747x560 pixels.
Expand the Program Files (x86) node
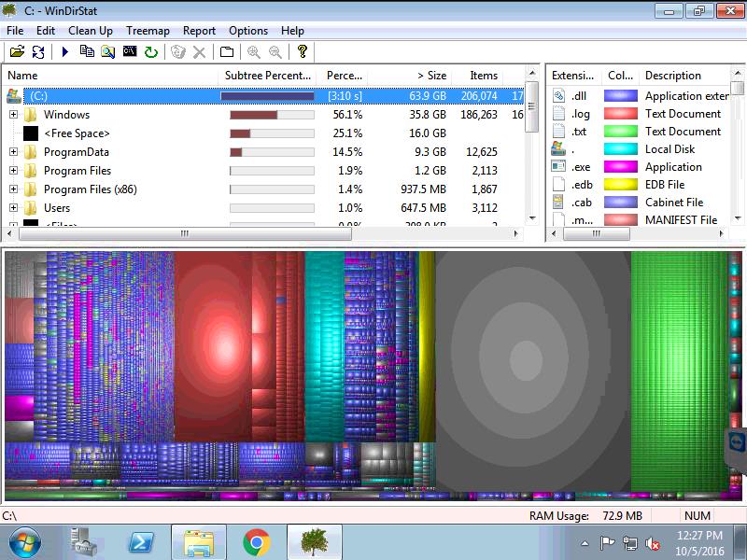[x=13, y=189]
